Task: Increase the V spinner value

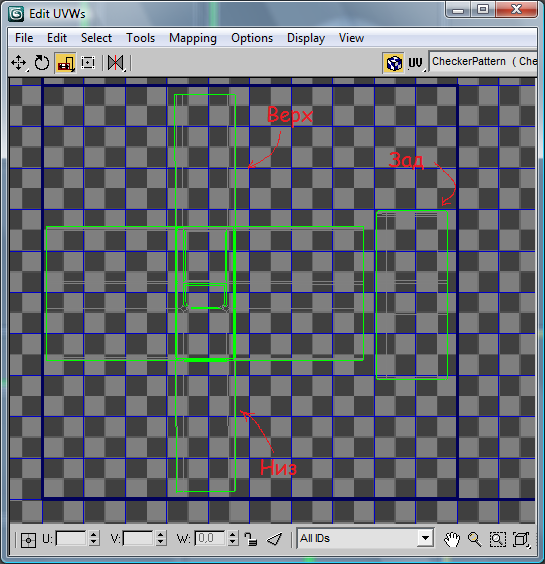Action: point(161,535)
